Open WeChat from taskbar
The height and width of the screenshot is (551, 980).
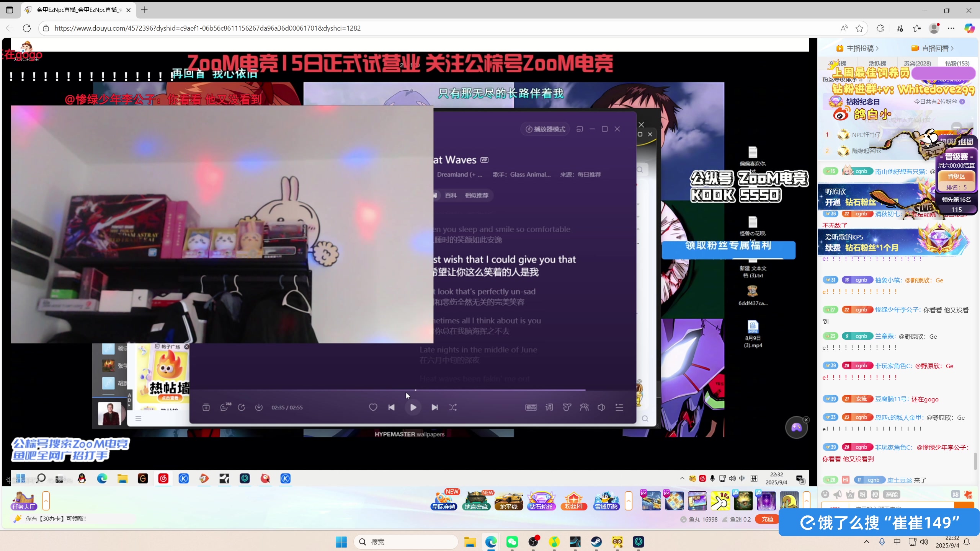(512, 542)
